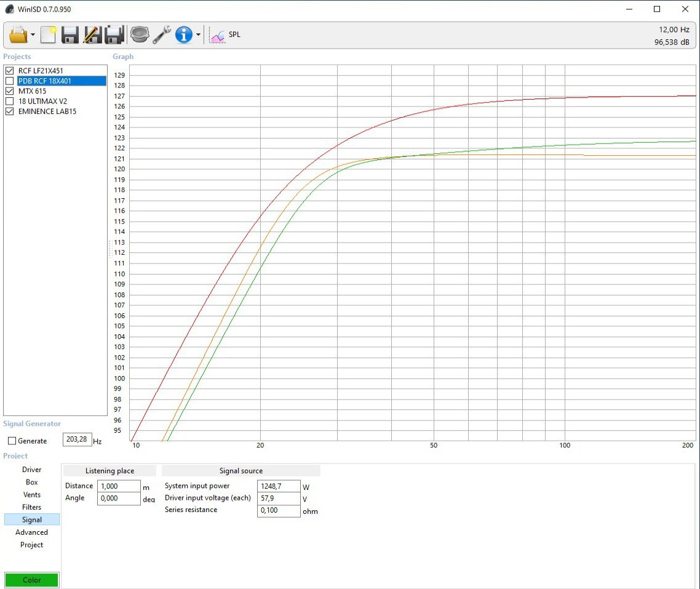Click the Save All multiple floppy disks icon

pos(114,34)
